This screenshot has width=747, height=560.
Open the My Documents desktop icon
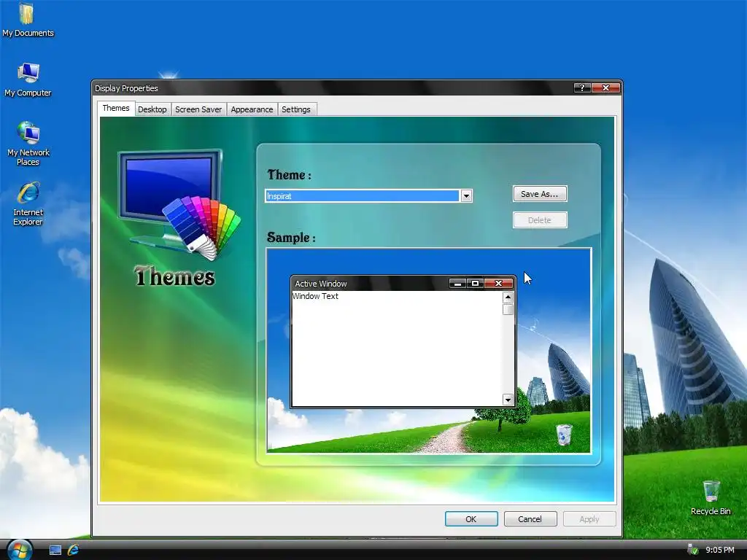[x=27, y=20]
